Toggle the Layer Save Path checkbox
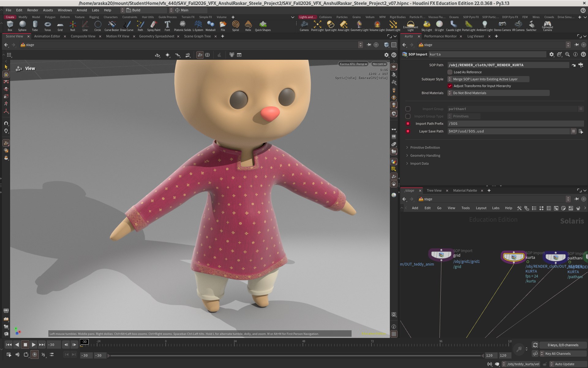The width and height of the screenshot is (588, 368). pyautogui.click(x=408, y=131)
